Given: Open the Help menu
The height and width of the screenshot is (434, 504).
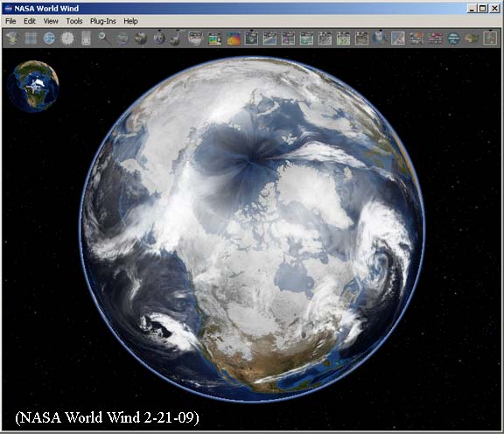Looking at the screenshot, I should [x=131, y=21].
